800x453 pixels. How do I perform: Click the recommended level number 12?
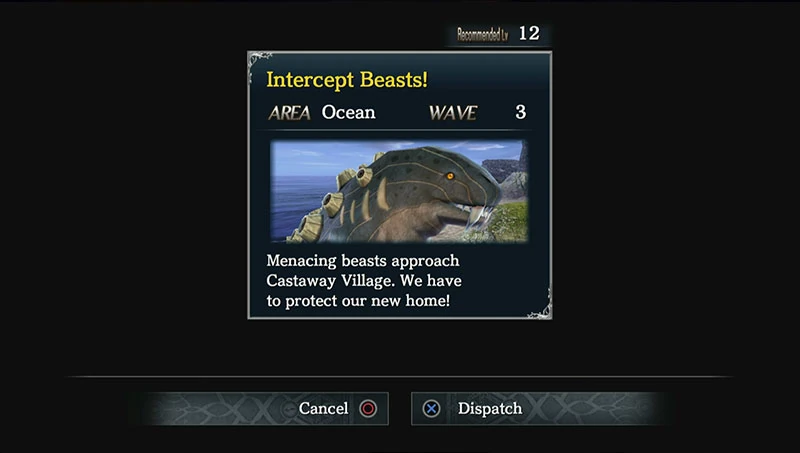[x=529, y=34]
